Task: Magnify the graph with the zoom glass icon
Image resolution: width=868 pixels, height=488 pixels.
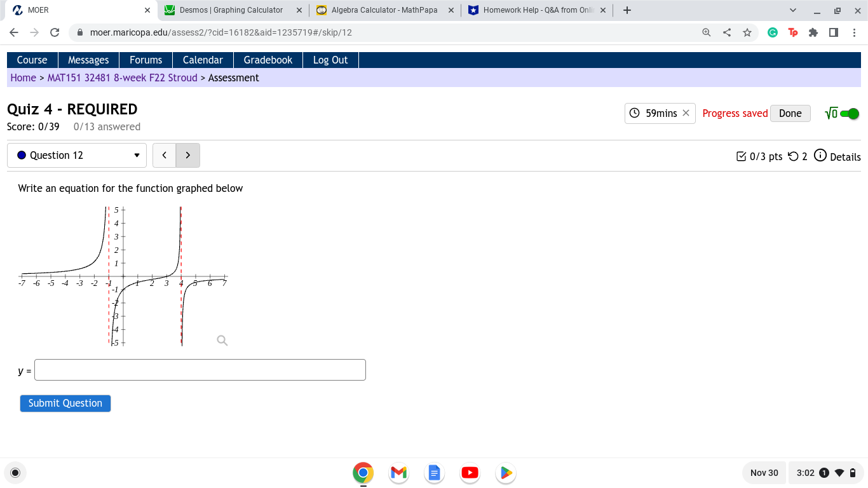Action: click(222, 341)
